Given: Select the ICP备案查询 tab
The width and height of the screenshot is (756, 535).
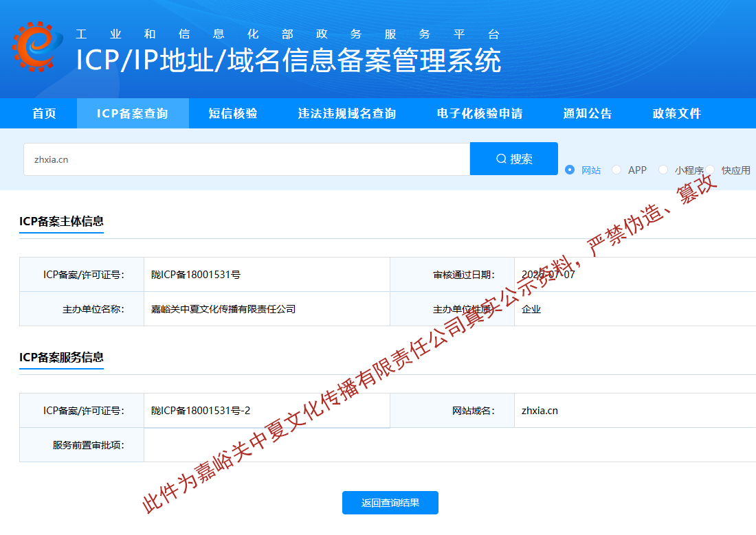Looking at the screenshot, I should [133, 114].
